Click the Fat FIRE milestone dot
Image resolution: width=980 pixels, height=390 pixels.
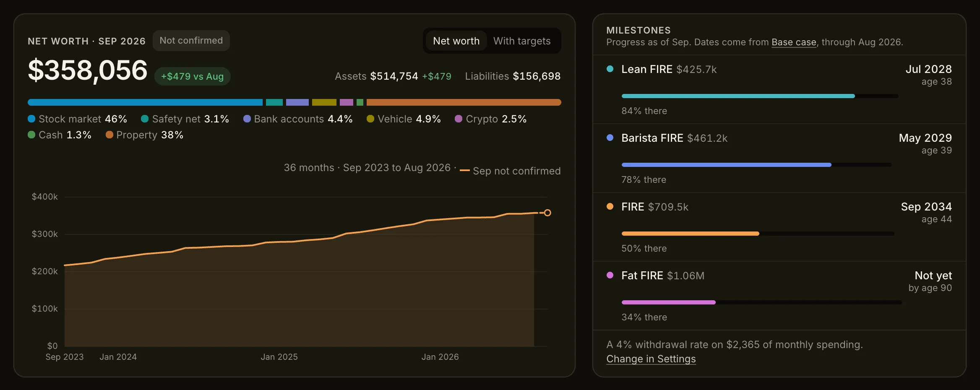(610, 275)
